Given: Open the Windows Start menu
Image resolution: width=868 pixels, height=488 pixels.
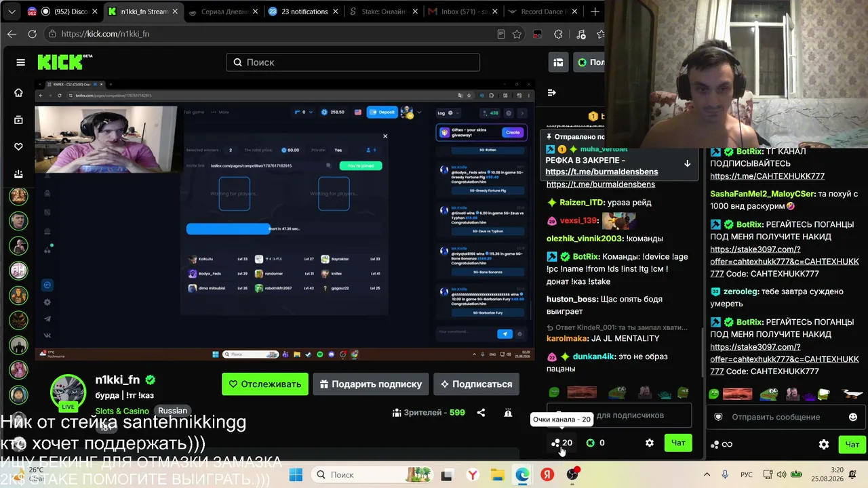Looking at the screenshot, I should tap(296, 474).
